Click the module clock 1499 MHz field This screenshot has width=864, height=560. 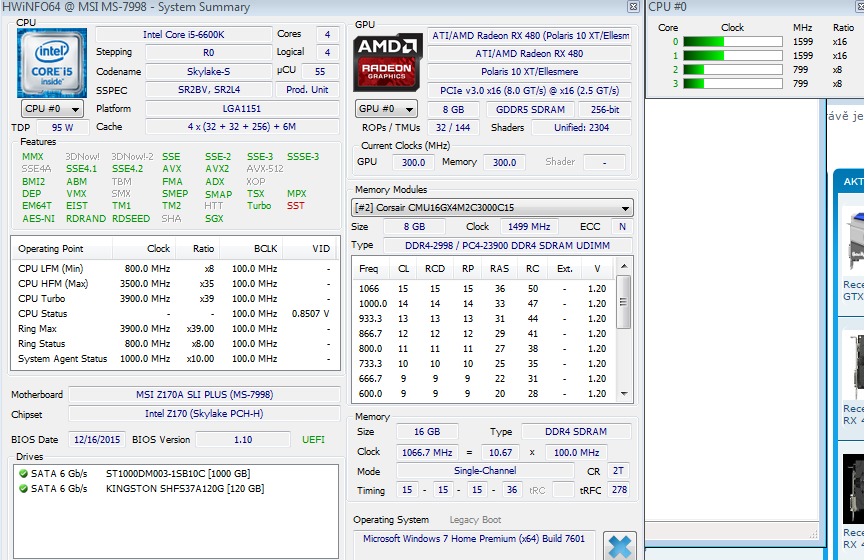coord(529,227)
